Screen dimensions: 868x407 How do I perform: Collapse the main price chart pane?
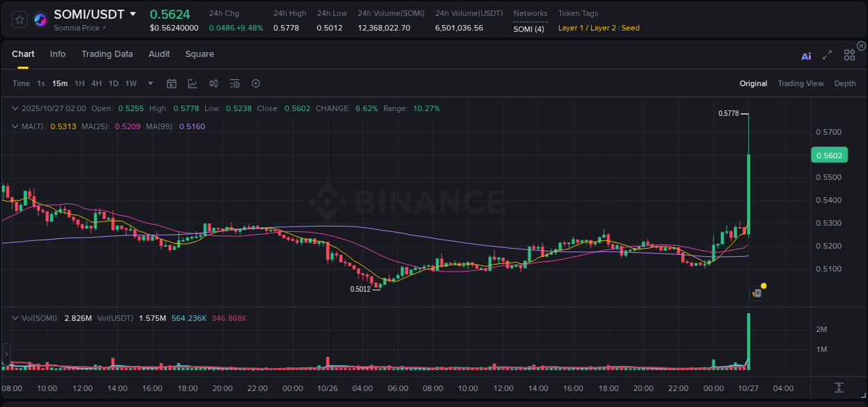click(15, 108)
